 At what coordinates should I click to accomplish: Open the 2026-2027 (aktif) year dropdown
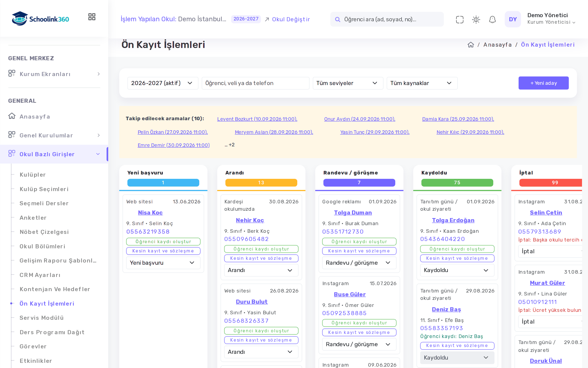point(163,83)
